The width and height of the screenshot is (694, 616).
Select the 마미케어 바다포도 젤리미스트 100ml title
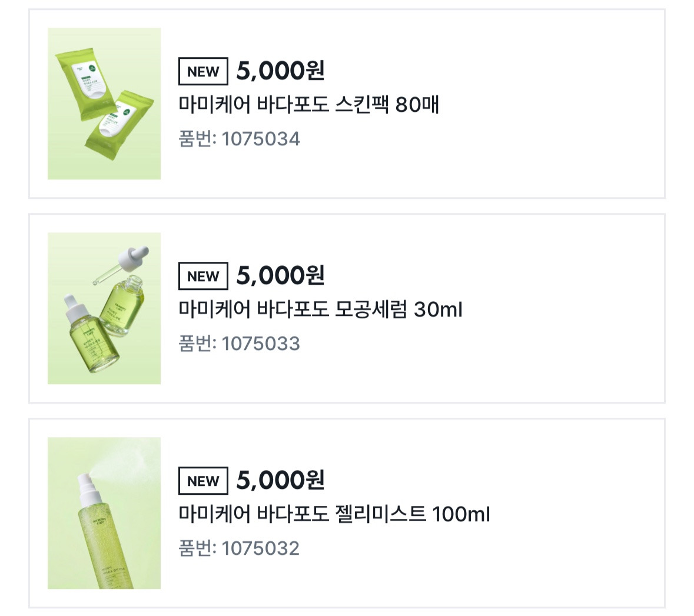pos(334,514)
